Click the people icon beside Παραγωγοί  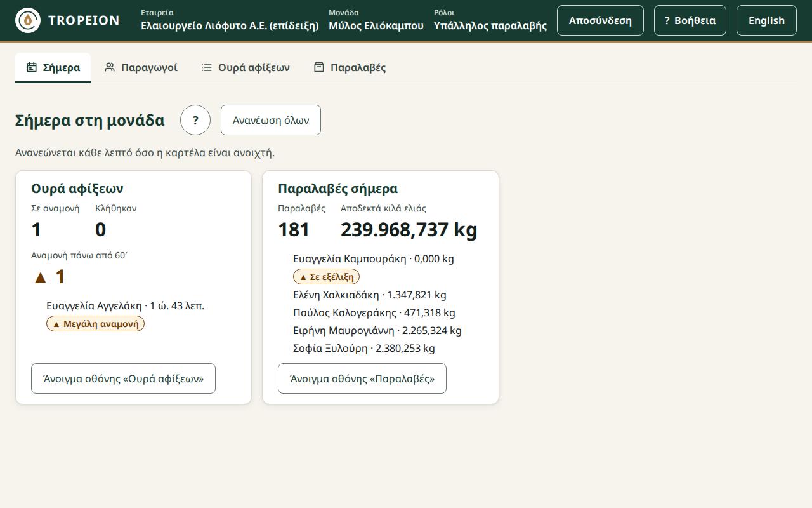110,67
